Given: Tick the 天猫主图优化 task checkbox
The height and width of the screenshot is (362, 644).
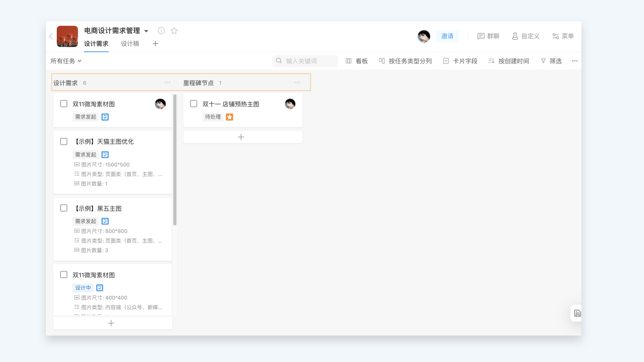Looking at the screenshot, I should pyautogui.click(x=64, y=141).
